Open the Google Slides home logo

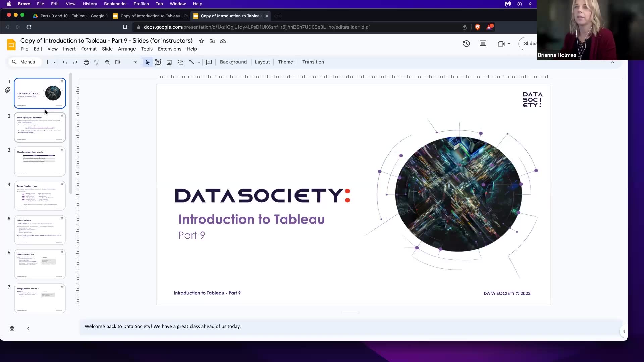click(11, 44)
